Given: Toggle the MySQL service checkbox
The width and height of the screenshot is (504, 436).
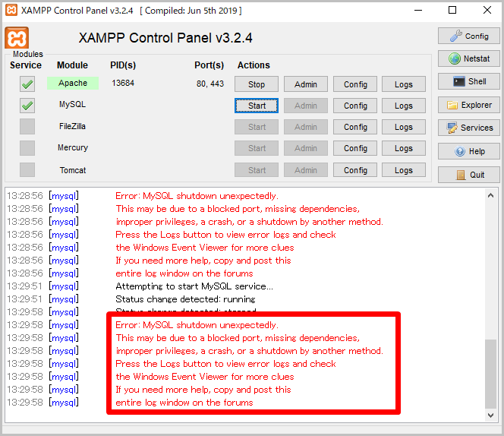Looking at the screenshot, I should tap(27, 106).
